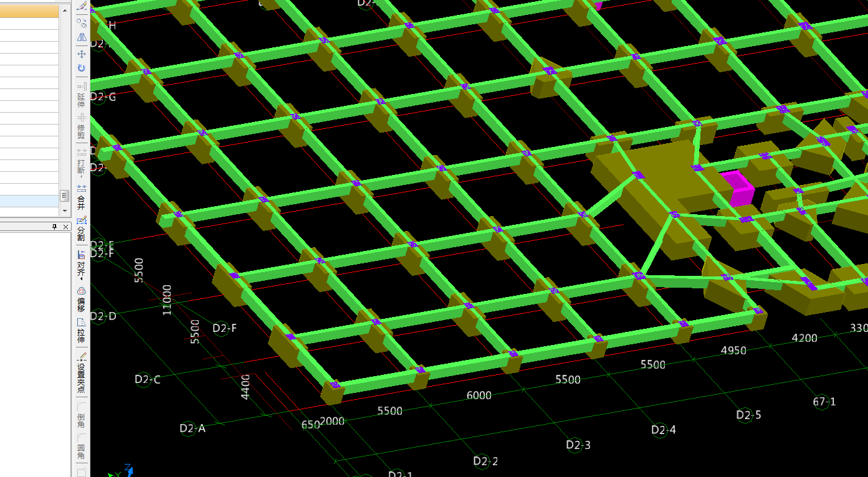Viewport: 868px width, 477px height.
Task: Select the 倒角 (chamfer) tool
Action: [82, 415]
